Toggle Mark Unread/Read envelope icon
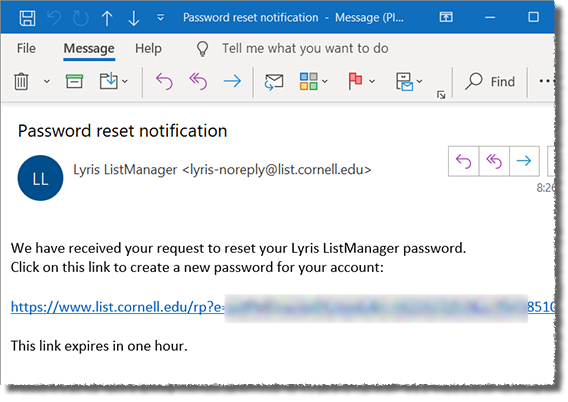 click(x=274, y=81)
